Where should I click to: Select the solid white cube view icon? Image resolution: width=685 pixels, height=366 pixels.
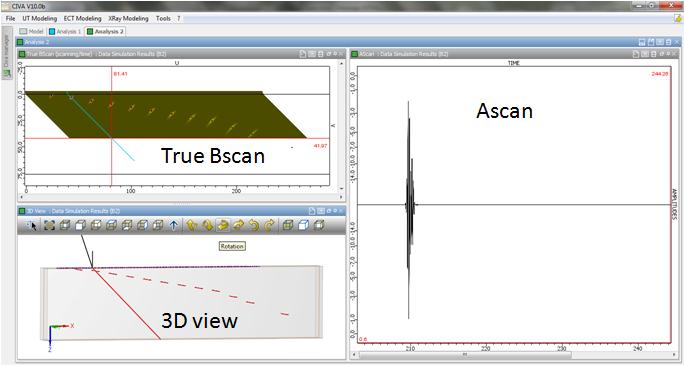pyautogui.click(x=80, y=225)
